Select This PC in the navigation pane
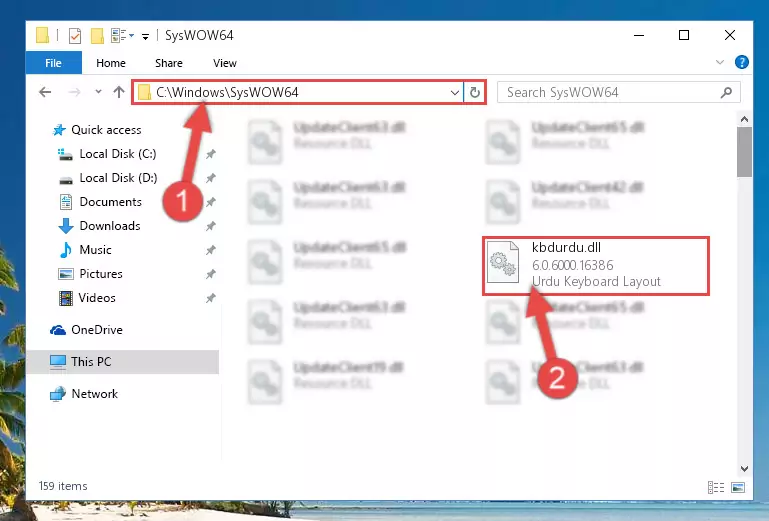769x521 pixels. pyautogui.click(x=123, y=362)
